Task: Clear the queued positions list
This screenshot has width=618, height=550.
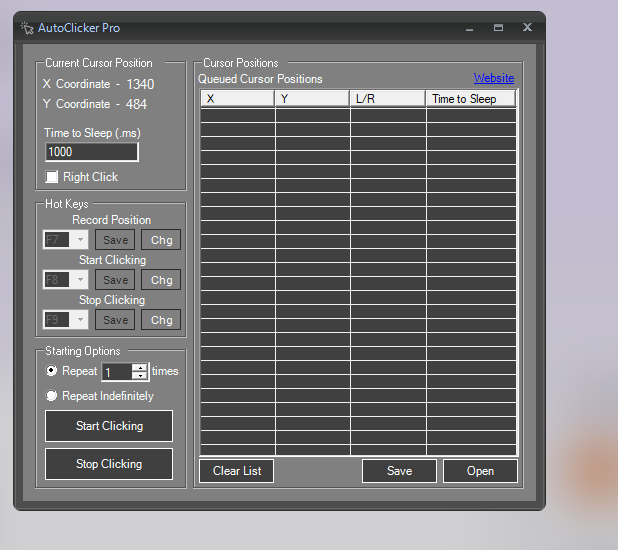Action: pyautogui.click(x=236, y=471)
